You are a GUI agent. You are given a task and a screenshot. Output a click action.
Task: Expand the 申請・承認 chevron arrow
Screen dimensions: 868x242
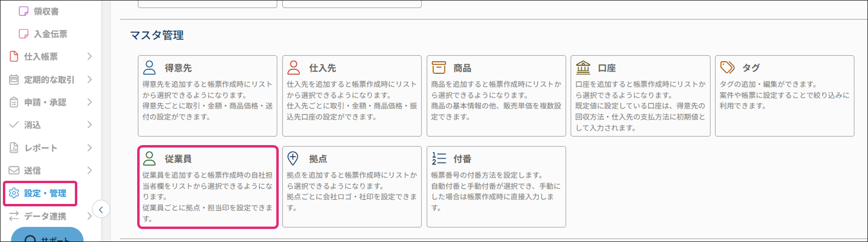pyautogui.click(x=89, y=102)
